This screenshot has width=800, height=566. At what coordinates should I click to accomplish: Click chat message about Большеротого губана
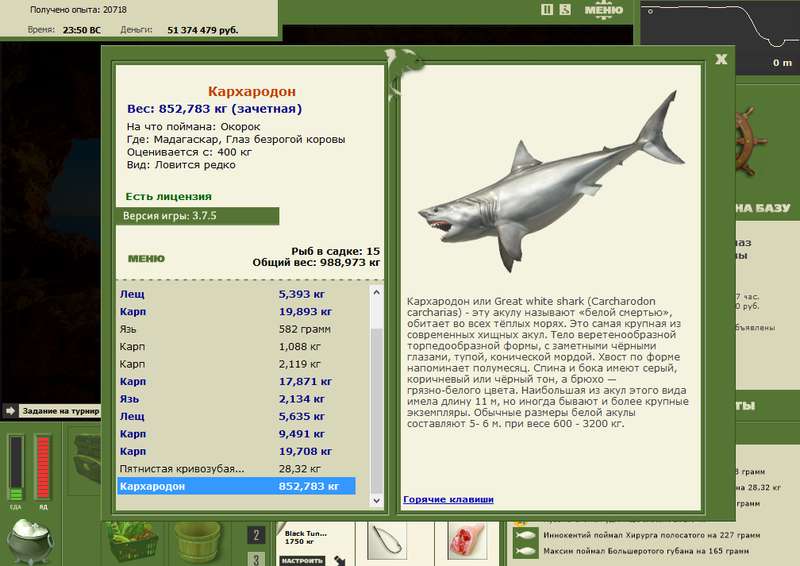[646, 551]
